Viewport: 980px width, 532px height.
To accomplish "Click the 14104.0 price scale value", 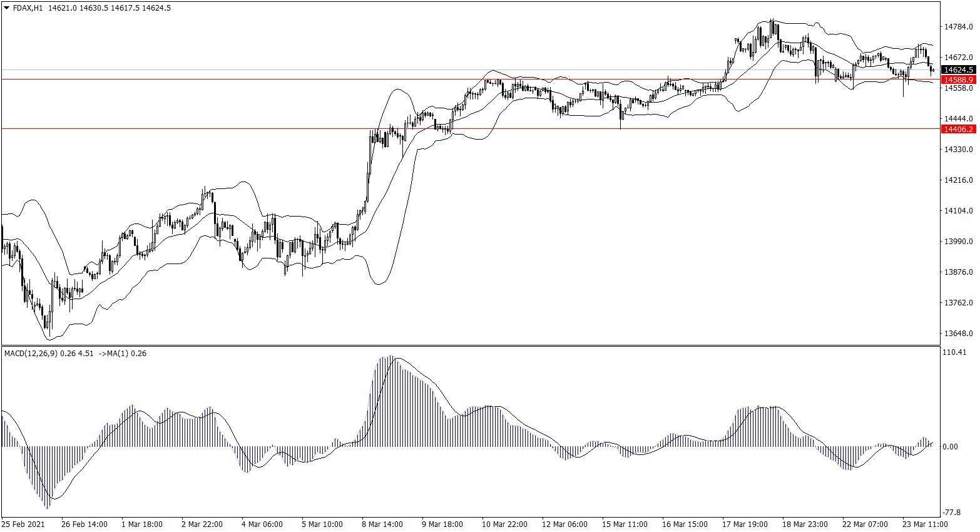I will point(958,211).
